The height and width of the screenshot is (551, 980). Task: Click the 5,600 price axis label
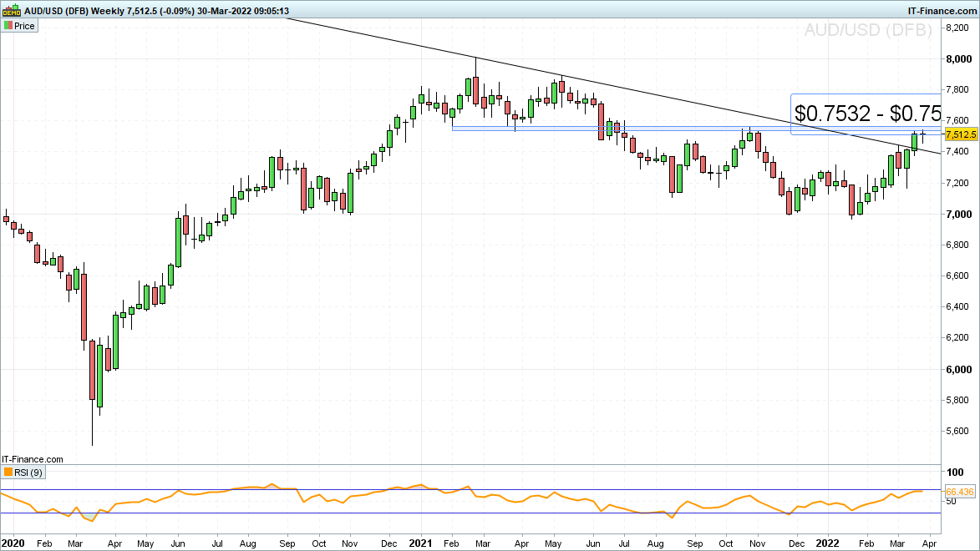957,431
